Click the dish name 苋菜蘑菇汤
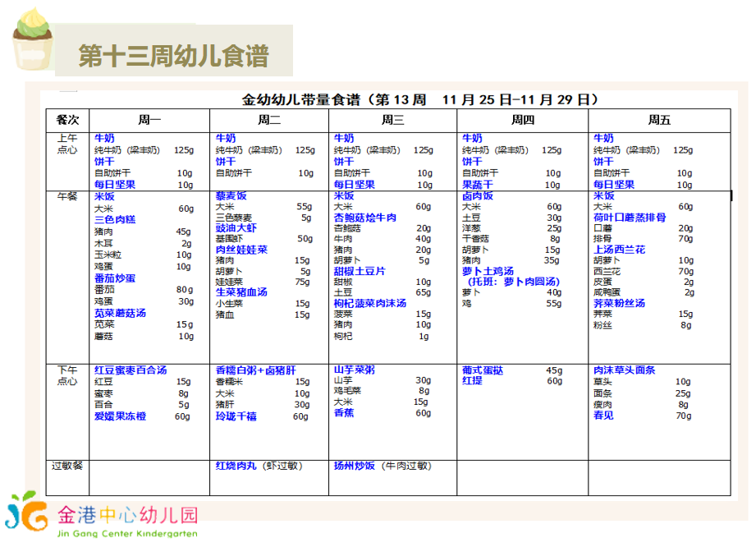Screen dimensions: 756x547 [120, 313]
